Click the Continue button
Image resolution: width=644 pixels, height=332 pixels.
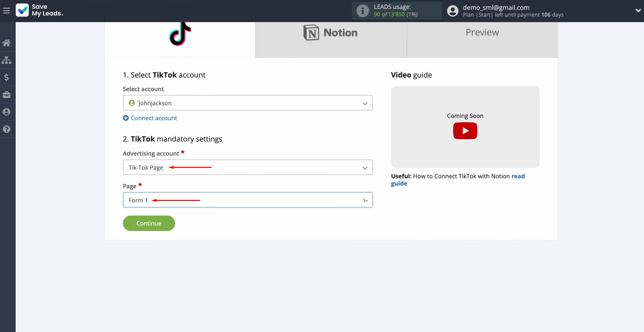pyautogui.click(x=149, y=223)
